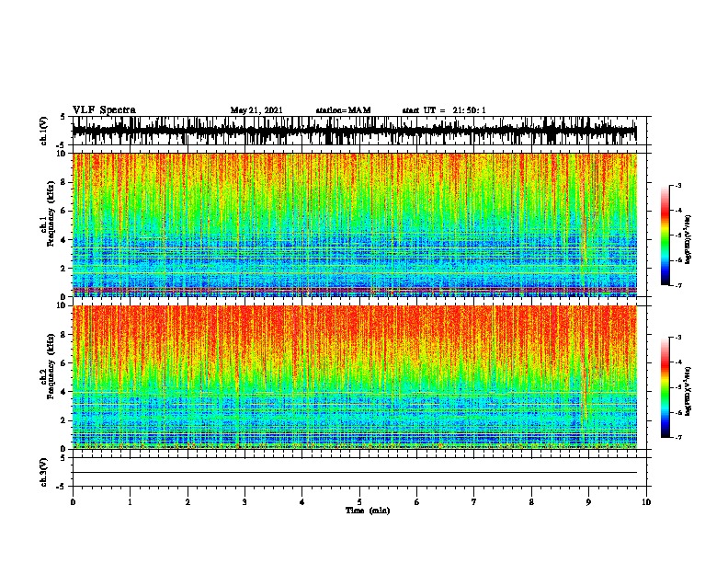Click the time axis tick label 9
Screen dimensions: 728x563
588,501
